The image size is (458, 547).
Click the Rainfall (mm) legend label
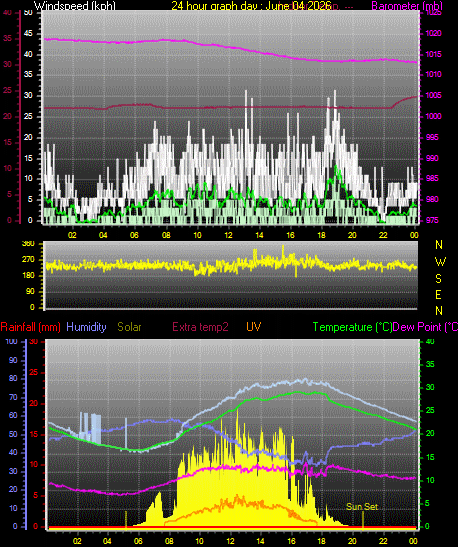[30, 327]
